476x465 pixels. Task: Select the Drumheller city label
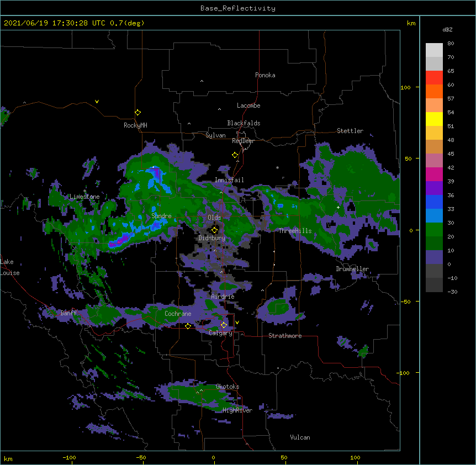click(x=352, y=269)
